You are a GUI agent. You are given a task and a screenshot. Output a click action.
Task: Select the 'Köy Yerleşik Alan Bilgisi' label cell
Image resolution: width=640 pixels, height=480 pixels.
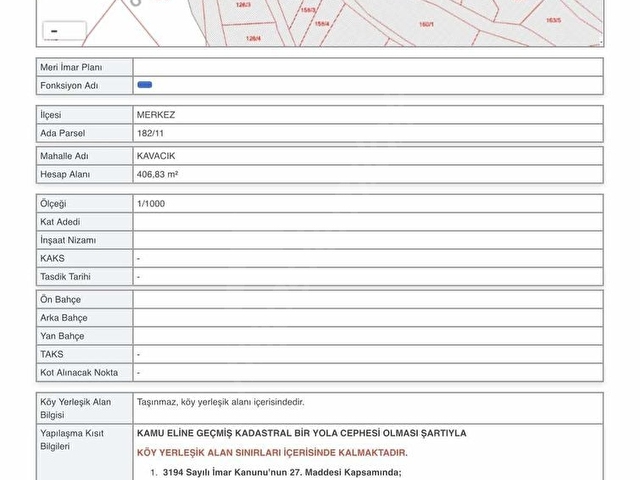[84, 409]
